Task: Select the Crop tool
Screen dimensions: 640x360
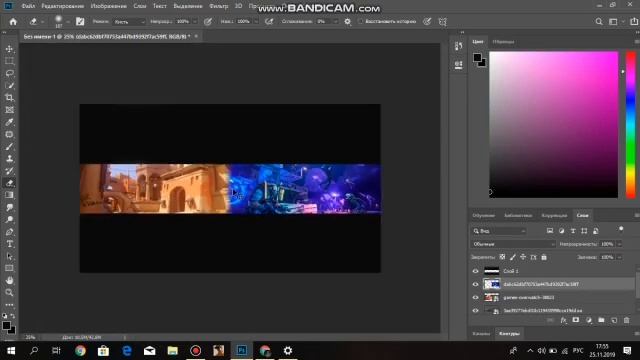Action: click(9, 98)
